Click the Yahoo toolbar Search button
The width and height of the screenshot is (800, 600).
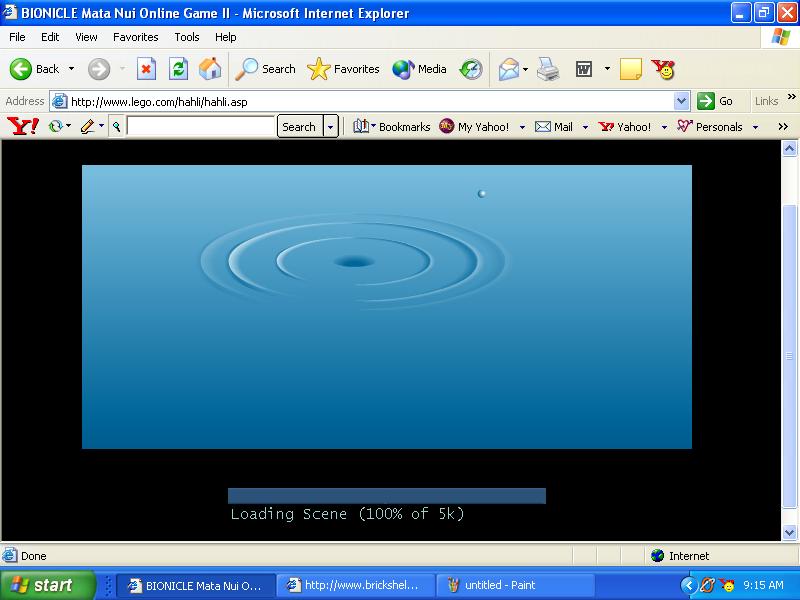pyautogui.click(x=299, y=127)
